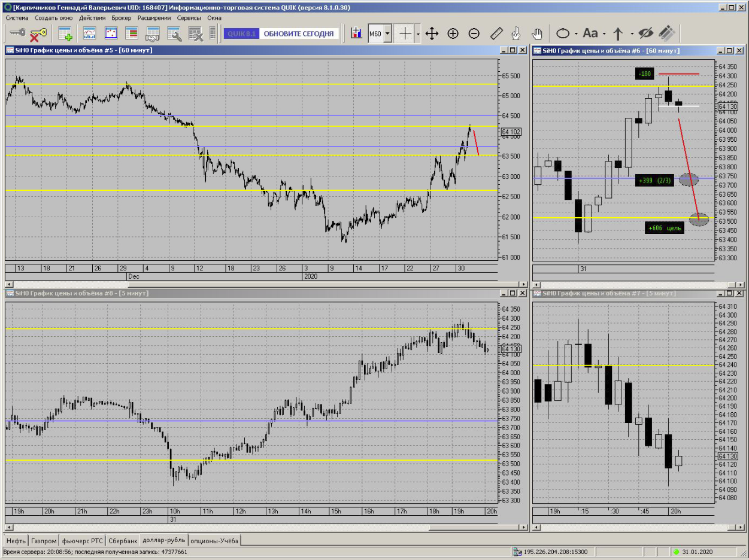This screenshot has width=749, height=560.
Task: Open the chart window toolbar icon
Action: 90,34
